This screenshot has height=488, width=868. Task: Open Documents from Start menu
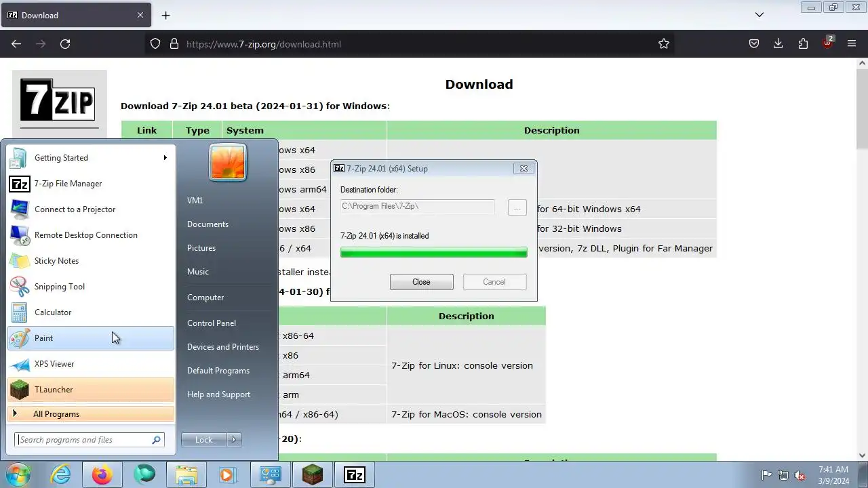pyautogui.click(x=208, y=224)
